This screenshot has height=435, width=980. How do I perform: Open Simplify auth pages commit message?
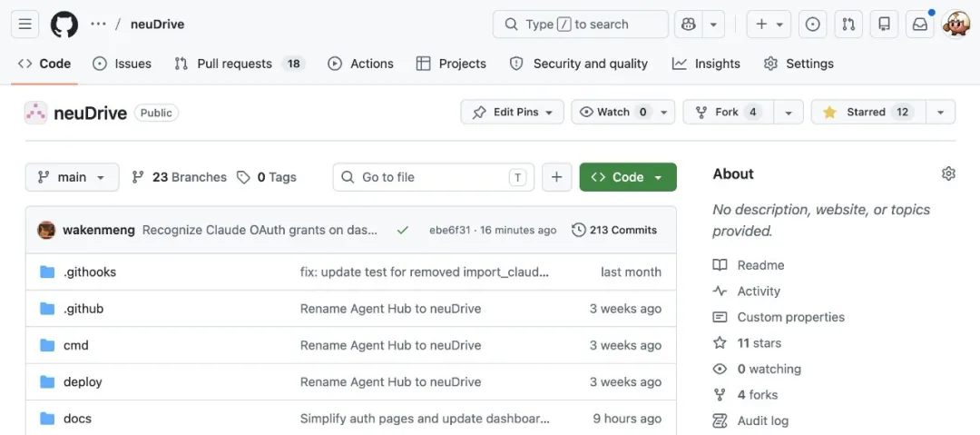point(425,419)
